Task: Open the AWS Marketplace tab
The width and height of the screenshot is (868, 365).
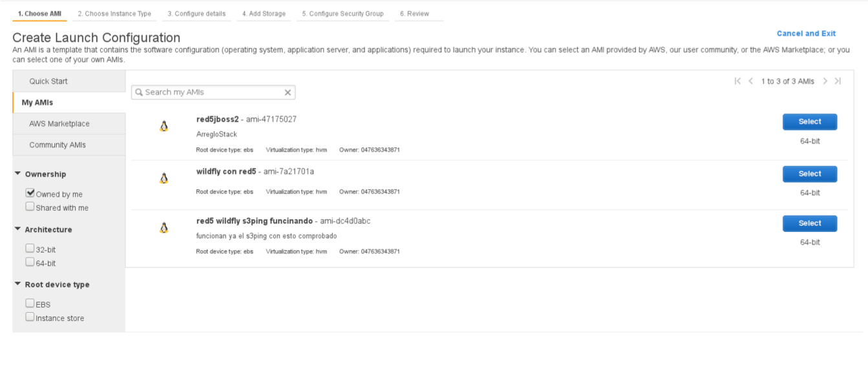Action: pos(69,123)
